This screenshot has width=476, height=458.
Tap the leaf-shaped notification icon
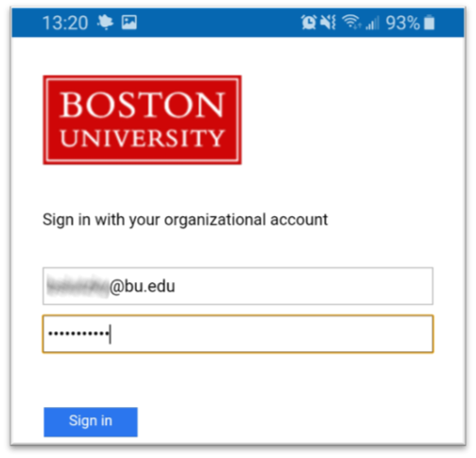[105, 23]
